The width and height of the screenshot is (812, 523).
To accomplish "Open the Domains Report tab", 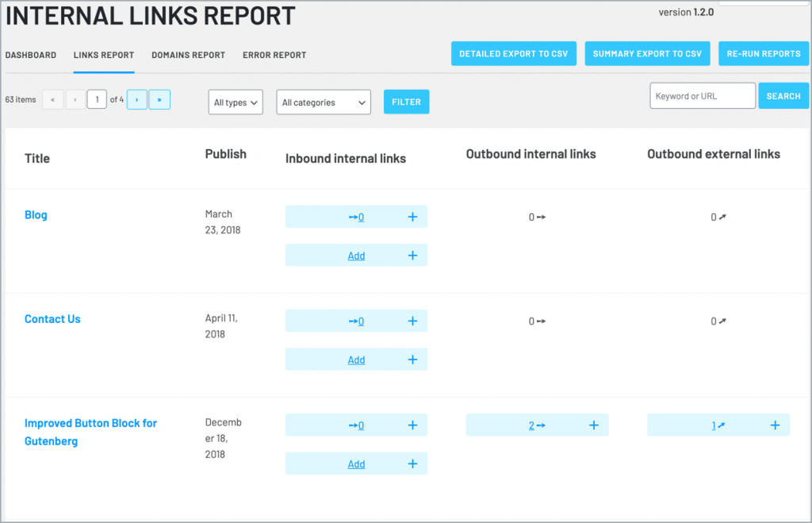I will coord(188,56).
